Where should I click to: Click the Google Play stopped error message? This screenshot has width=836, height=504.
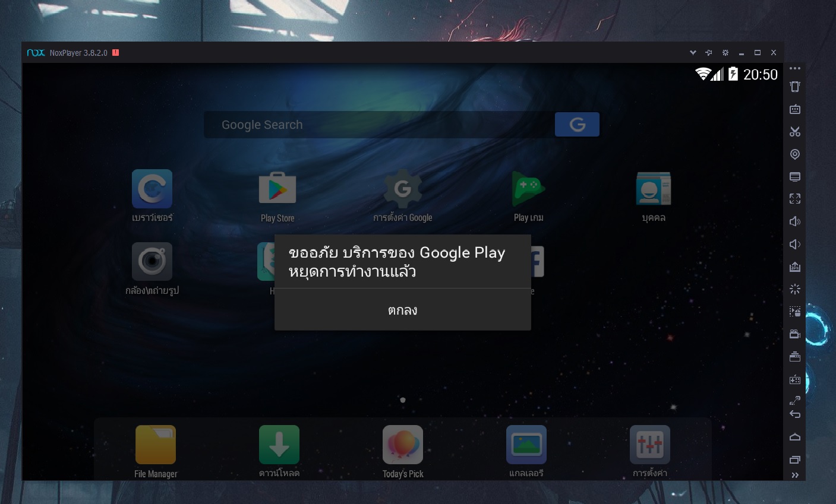pos(397,262)
